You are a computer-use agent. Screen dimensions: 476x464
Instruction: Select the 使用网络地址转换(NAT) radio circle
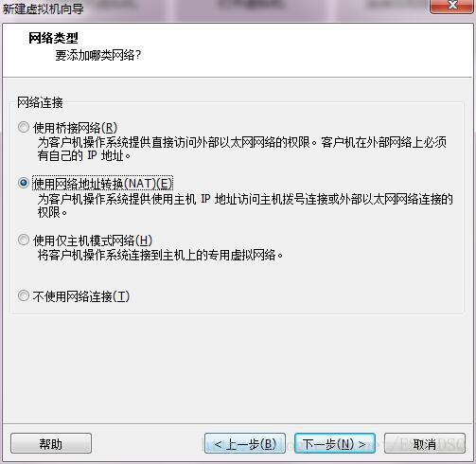(x=24, y=183)
